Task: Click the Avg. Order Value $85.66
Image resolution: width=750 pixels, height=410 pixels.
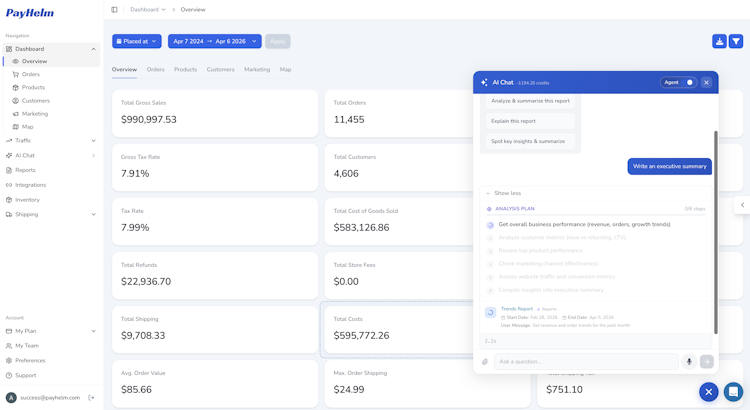Action: coord(136,390)
